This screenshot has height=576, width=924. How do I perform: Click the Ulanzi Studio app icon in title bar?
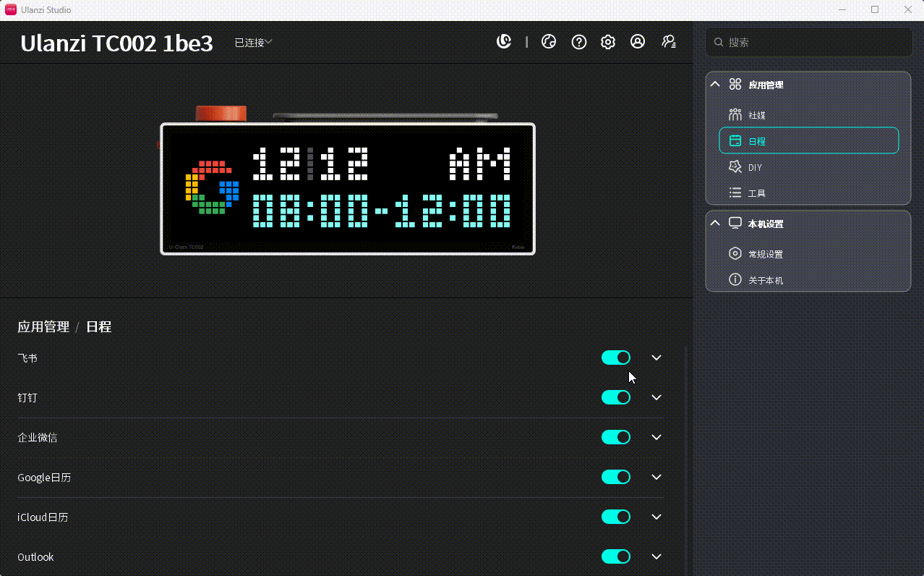coord(11,9)
